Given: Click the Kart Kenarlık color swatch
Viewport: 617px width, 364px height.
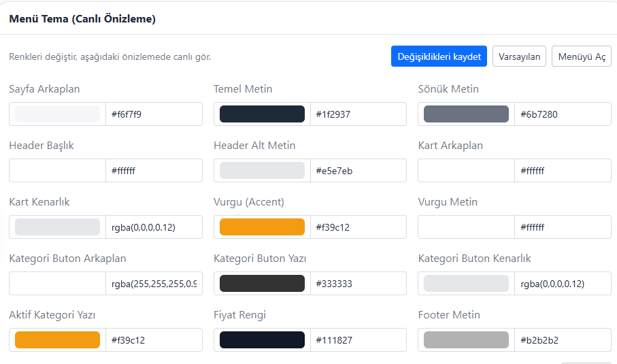Looking at the screenshot, I should [x=58, y=227].
